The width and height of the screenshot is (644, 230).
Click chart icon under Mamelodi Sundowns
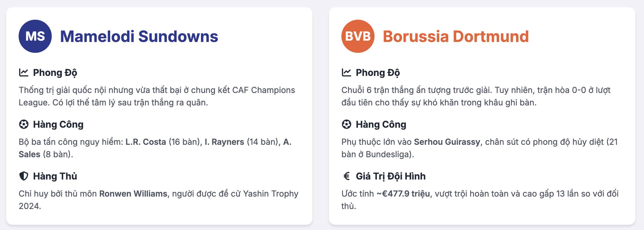pyautogui.click(x=24, y=73)
